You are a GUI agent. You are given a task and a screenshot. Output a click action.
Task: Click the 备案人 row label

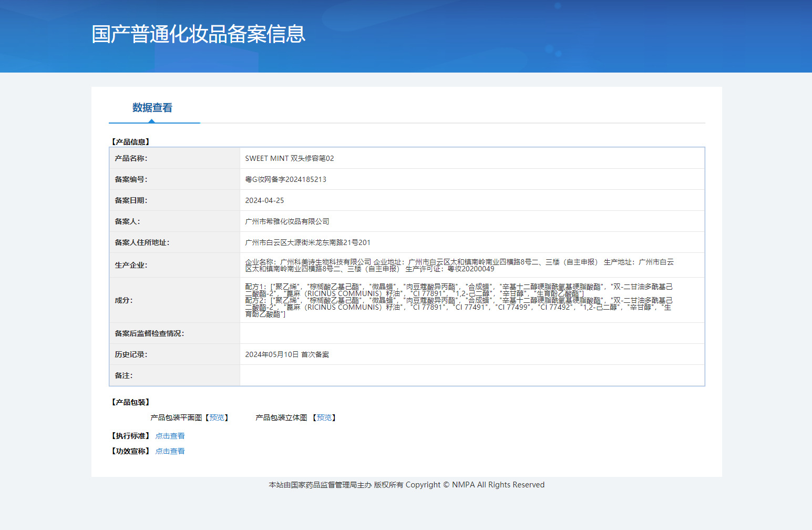(x=127, y=221)
